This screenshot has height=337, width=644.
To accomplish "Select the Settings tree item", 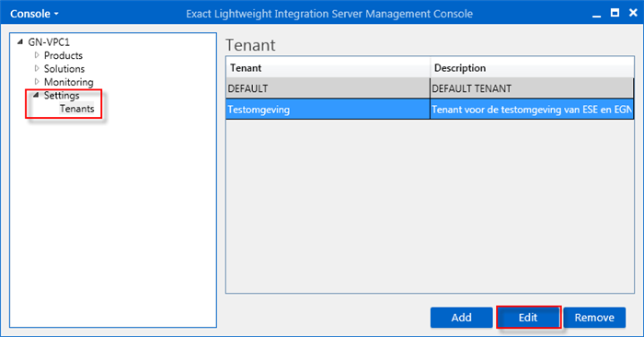I will pos(62,95).
